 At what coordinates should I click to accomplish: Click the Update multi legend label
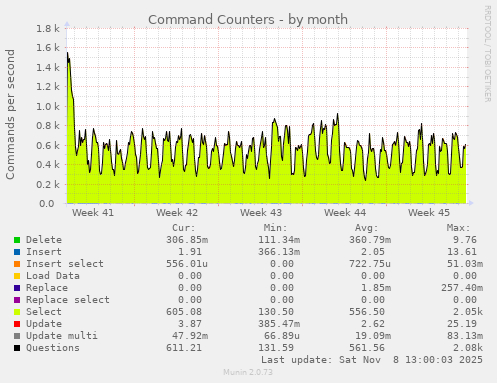[62, 336]
